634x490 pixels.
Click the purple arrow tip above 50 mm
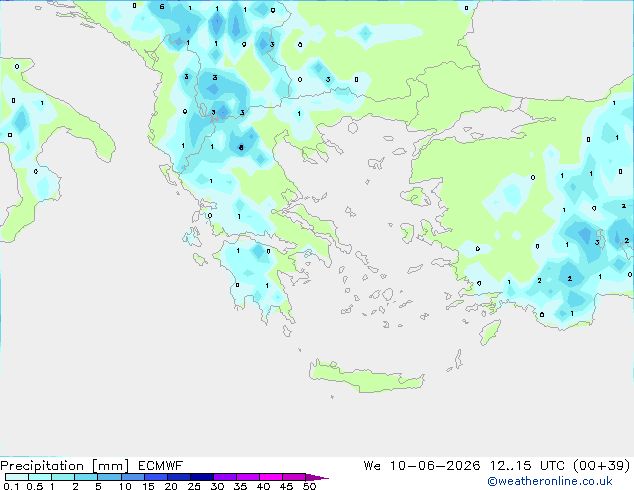[x=317, y=477]
